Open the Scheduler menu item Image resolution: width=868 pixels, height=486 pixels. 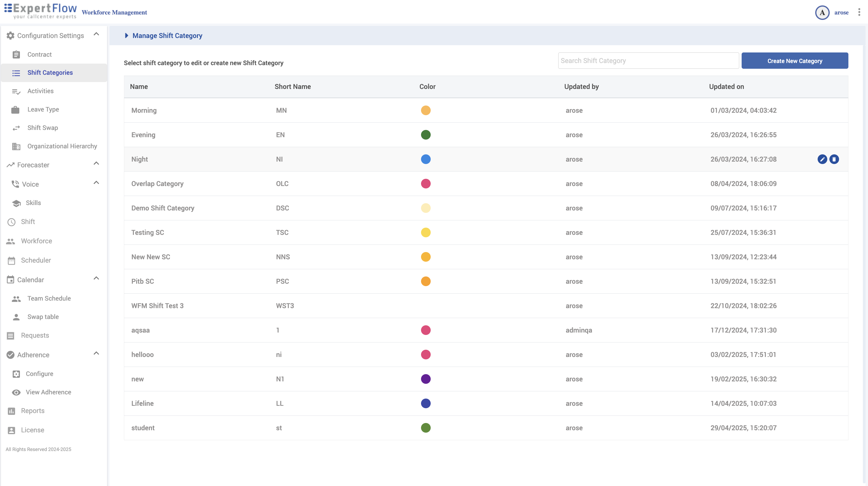coord(36,260)
